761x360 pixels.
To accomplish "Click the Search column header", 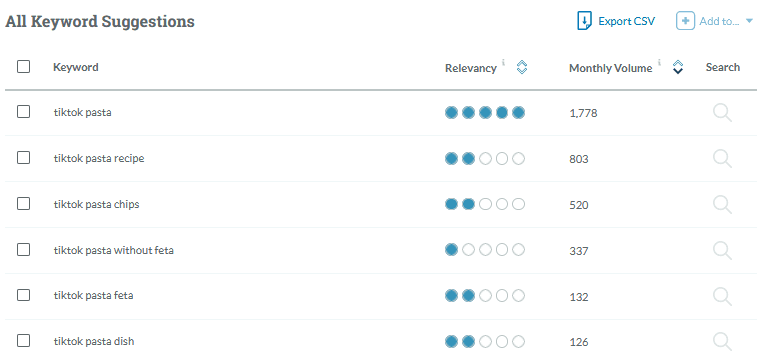I will (723, 67).
